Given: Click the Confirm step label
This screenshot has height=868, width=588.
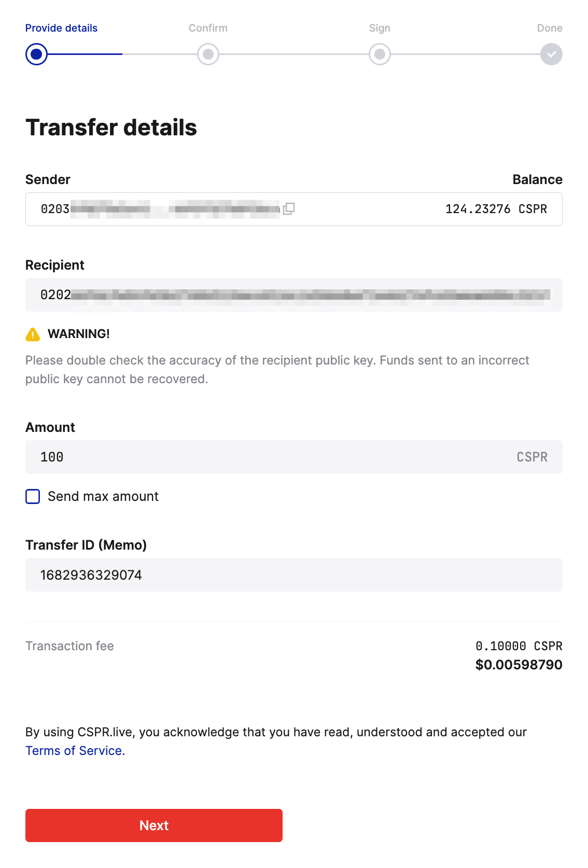Looking at the screenshot, I should pyautogui.click(x=208, y=27).
